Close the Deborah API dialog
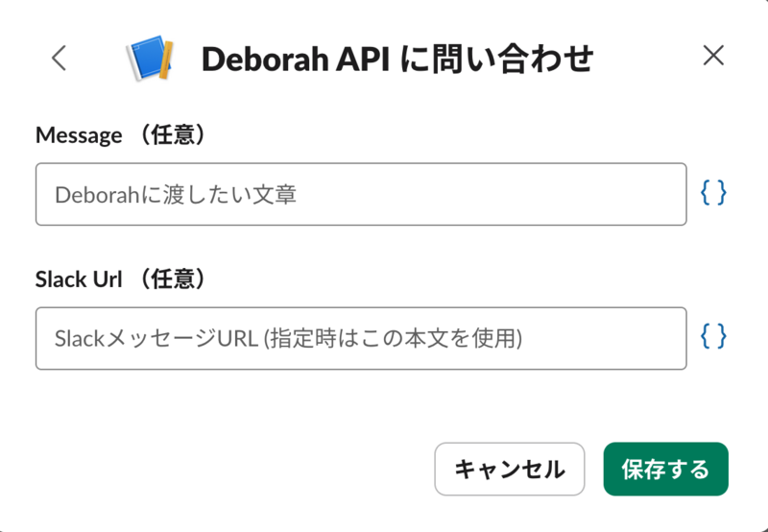Image resolution: width=768 pixels, height=532 pixels. point(713,57)
